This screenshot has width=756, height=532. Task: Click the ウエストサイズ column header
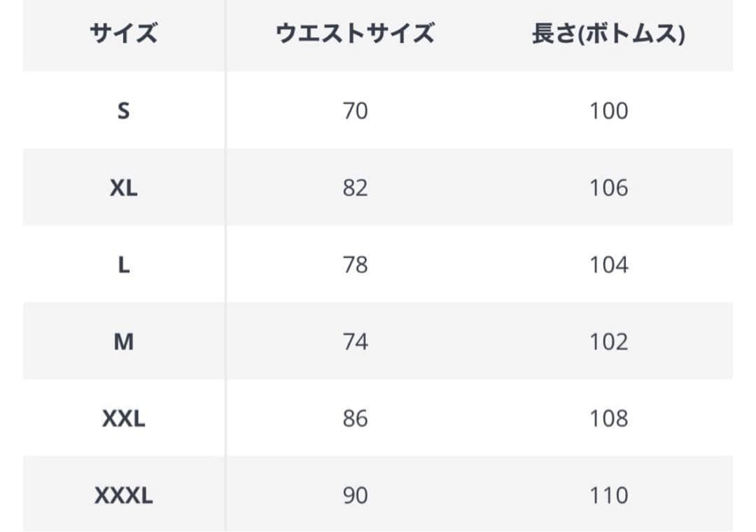click(x=355, y=34)
